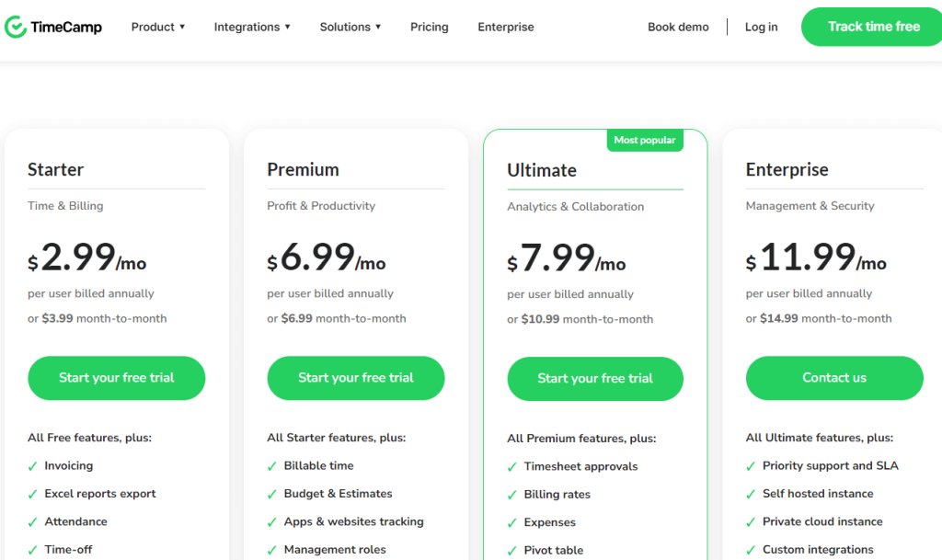This screenshot has width=942, height=560.
Task: Click the checkmark next to Private cloud instance
Action: pos(751,522)
